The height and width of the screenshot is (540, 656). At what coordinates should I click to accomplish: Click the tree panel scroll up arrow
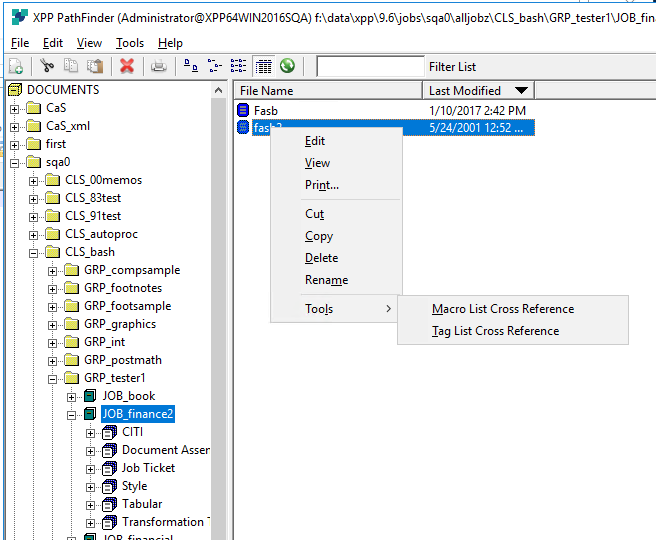pos(218,90)
